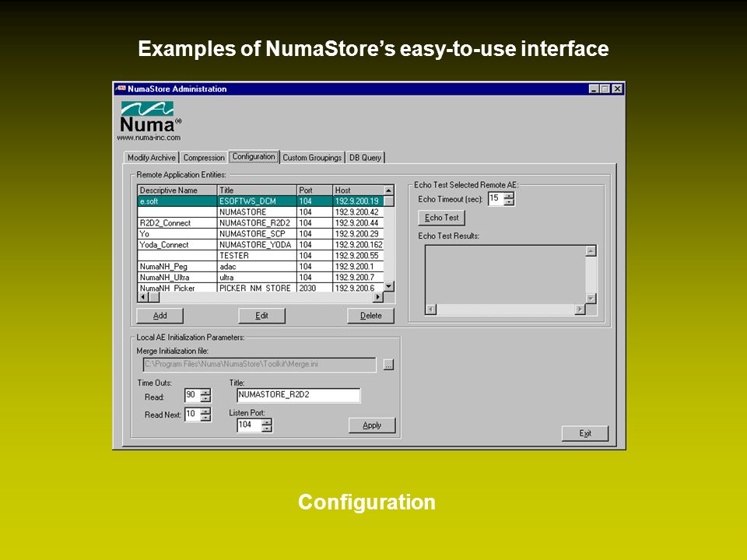Apply local AE parameters

coord(372,425)
